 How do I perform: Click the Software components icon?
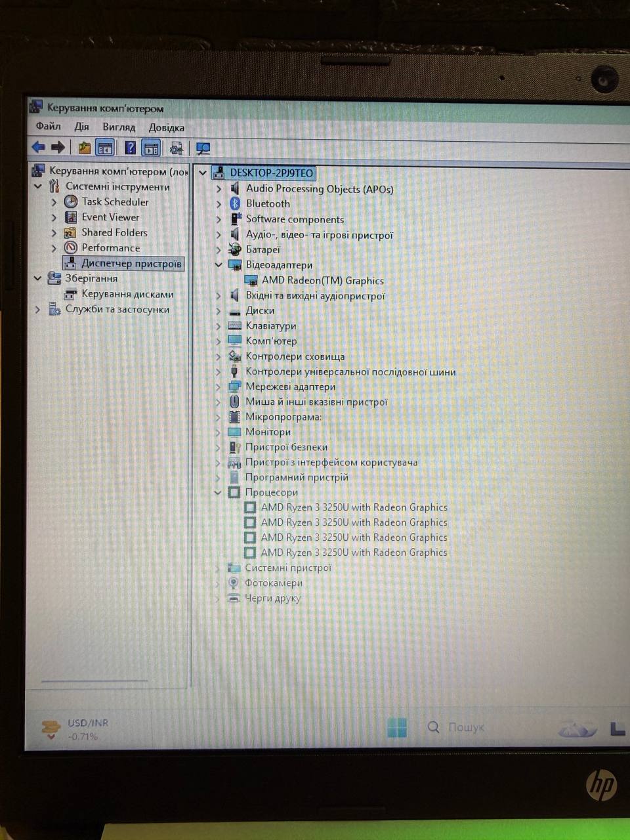pos(235,219)
